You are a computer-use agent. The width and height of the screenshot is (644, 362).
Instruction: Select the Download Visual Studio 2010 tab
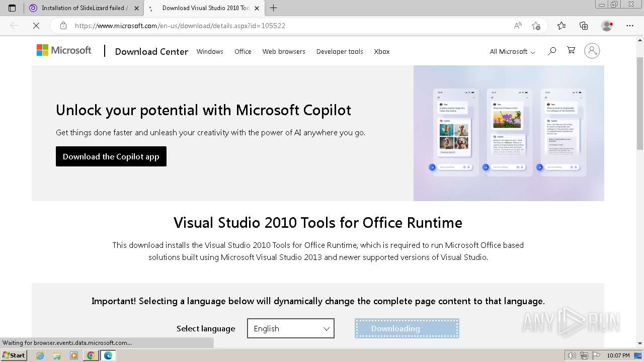coord(204,8)
